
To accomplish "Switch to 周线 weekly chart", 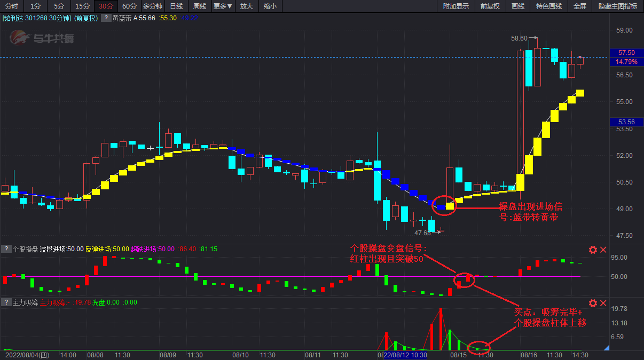I will click(200, 6).
